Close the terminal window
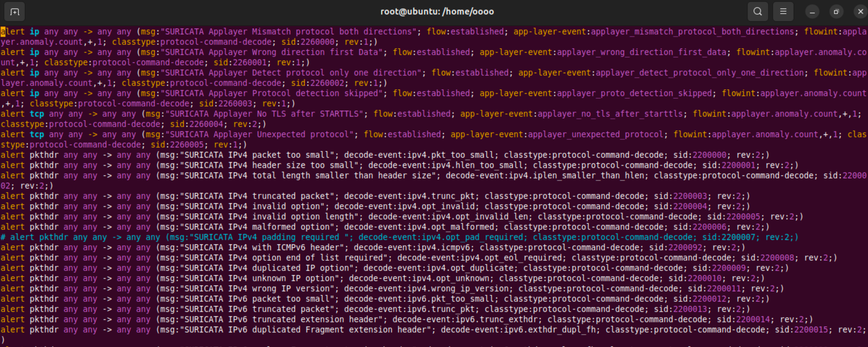This screenshot has height=347, width=868. [x=860, y=12]
